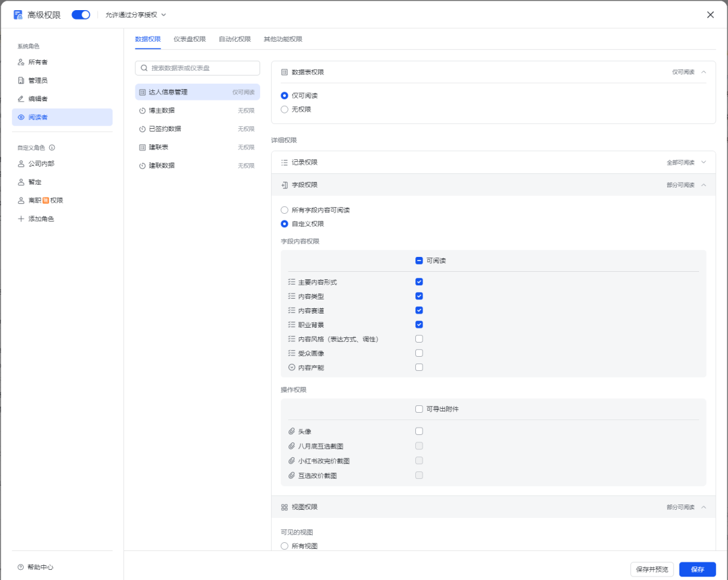Image resolution: width=728 pixels, height=580 pixels.
Task: Open the 其他功能权限 tab
Action: coord(282,39)
